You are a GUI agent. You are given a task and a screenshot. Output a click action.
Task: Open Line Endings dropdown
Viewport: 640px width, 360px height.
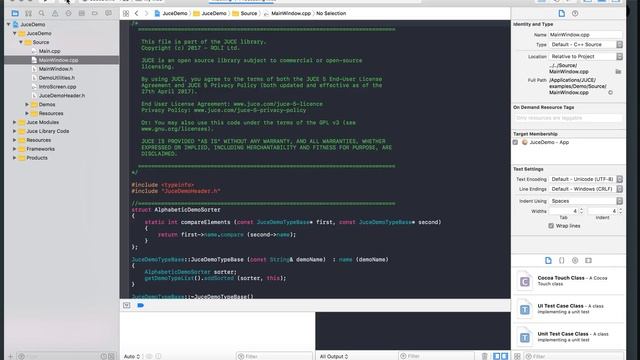[x=586, y=189]
